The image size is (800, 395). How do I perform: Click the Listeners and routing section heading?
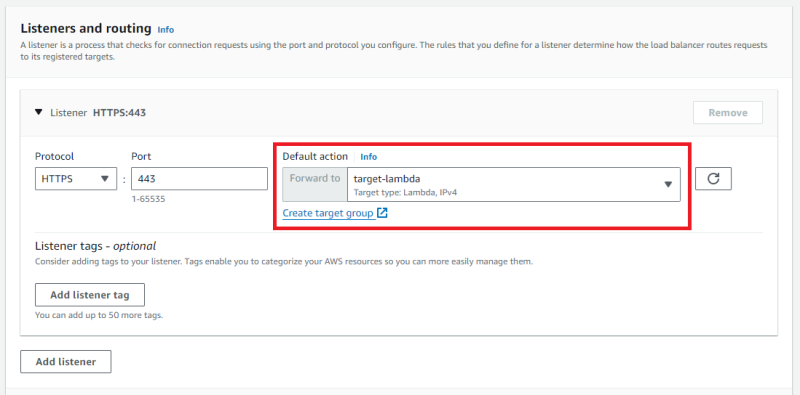click(x=86, y=28)
